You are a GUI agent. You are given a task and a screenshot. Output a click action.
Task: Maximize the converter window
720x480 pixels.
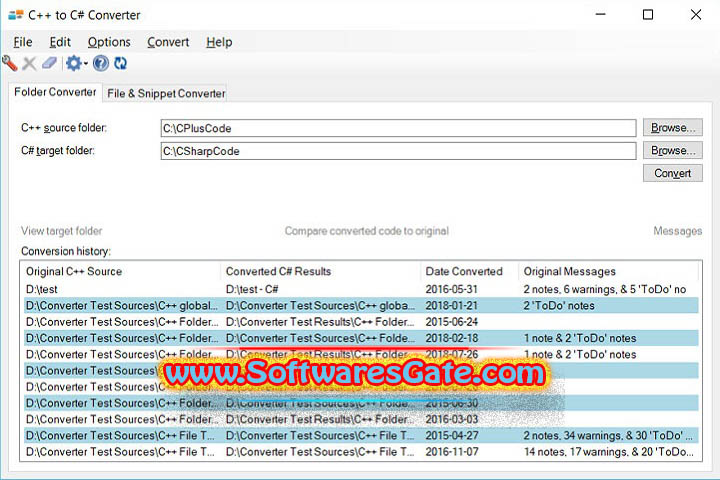point(648,15)
